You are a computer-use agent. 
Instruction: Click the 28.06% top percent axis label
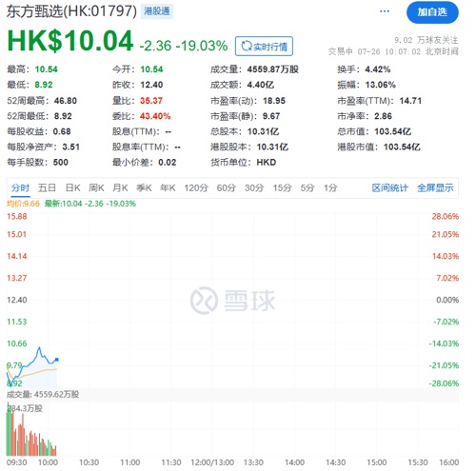446,217
